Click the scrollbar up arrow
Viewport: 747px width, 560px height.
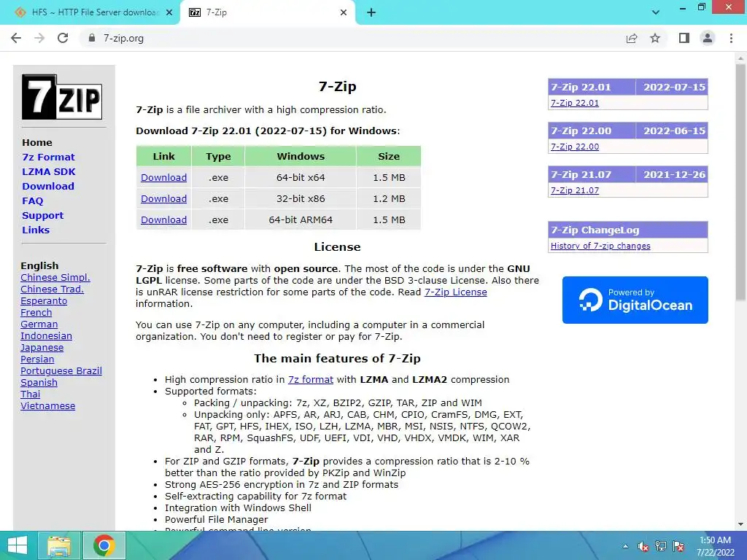coord(740,57)
